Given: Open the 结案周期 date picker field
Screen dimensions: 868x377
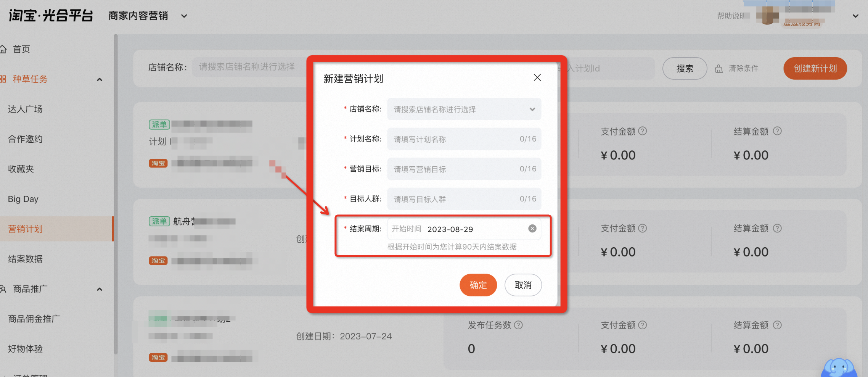Looking at the screenshot, I should click(x=464, y=229).
